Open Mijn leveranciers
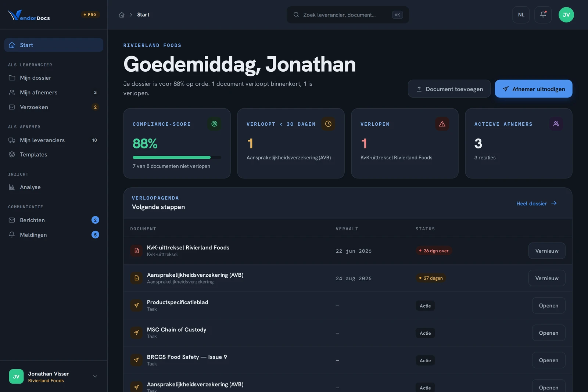The height and width of the screenshot is (392, 588). tap(54, 140)
